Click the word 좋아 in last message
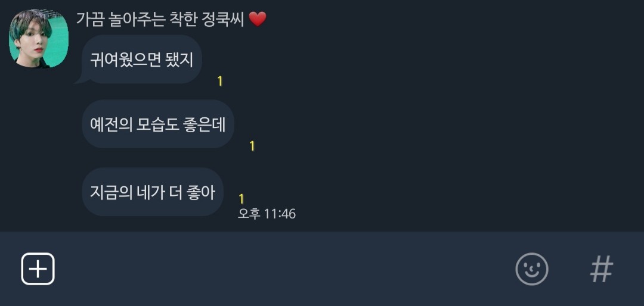The height and width of the screenshot is (306, 644). click(x=202, y=192)
